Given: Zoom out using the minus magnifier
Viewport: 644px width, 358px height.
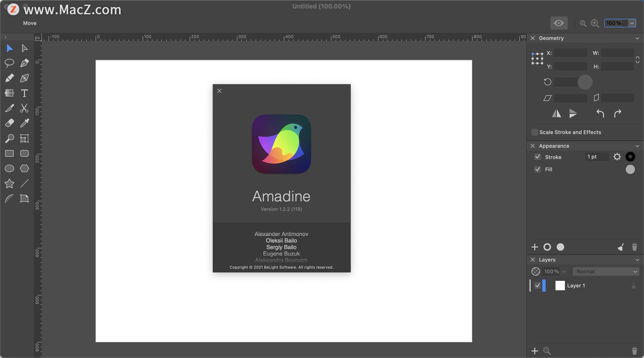Looking at the screenshot, I should pyautogui.click(x=583, y=23).
